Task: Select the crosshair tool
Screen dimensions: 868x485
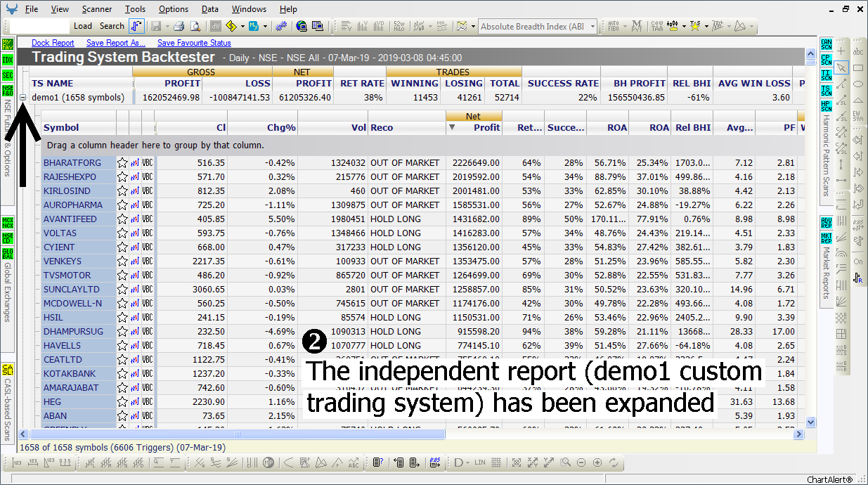Action: pyautogui.click(x=842, y=51)
